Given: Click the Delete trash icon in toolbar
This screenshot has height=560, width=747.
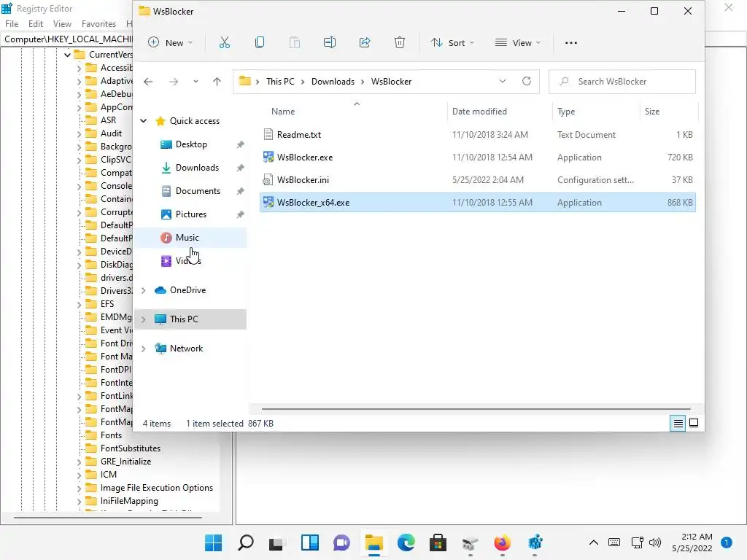Looking at the screenshot, I should coord(400,43).
